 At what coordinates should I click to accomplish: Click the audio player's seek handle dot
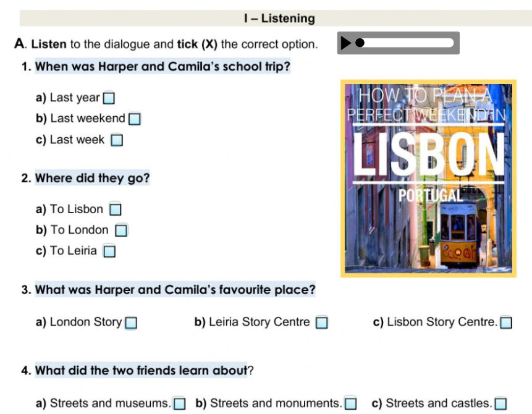(x=361, y=43)
